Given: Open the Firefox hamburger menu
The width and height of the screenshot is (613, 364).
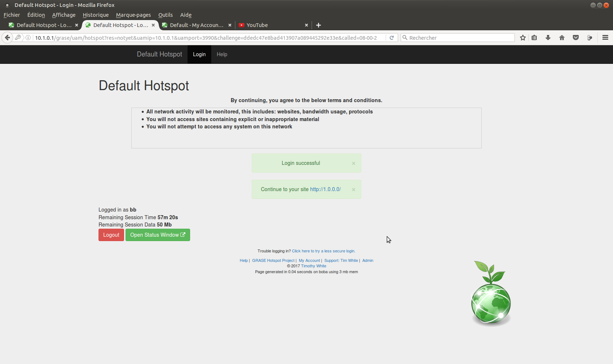Looking at the screenshot, I should click(605, 38).
